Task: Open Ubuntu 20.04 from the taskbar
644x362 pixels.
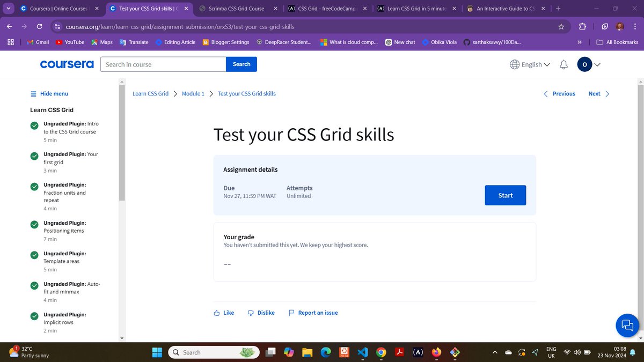Action: click(x=343, y=352)
